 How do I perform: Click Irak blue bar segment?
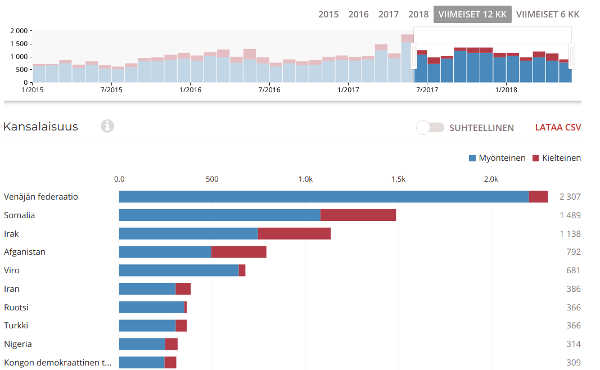click(x=188, y=233)
